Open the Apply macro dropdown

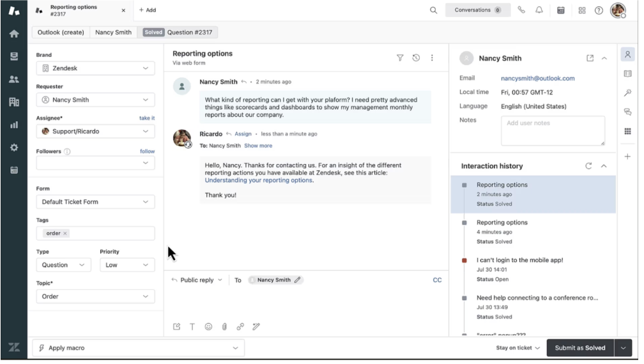tap(137, 348)
